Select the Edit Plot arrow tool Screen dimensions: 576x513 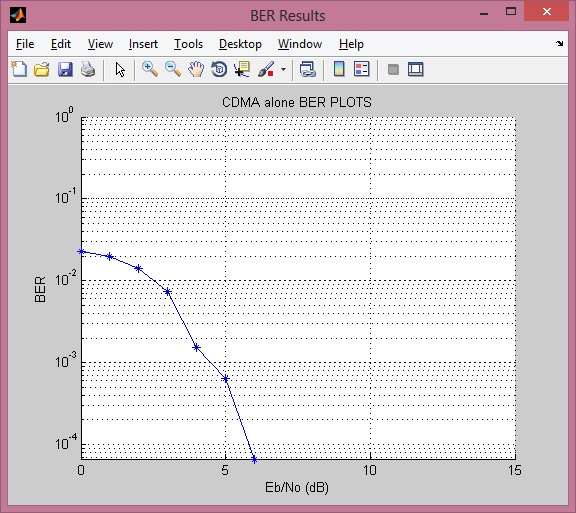pos(120,69)
